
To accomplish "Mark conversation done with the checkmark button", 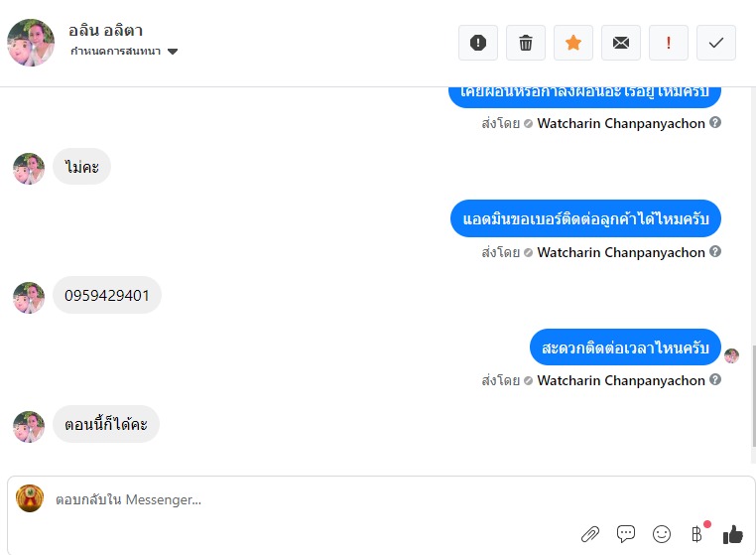I will [716, 43].
